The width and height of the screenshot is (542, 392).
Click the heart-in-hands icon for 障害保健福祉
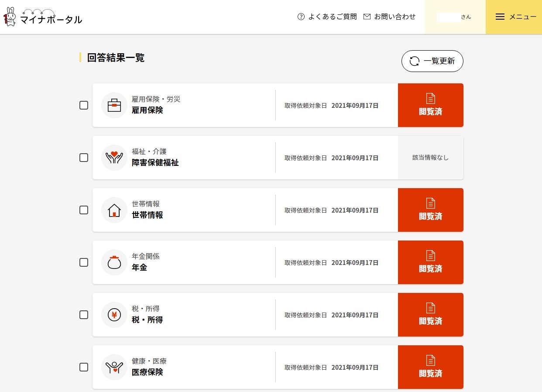click(x=114, y=158)
